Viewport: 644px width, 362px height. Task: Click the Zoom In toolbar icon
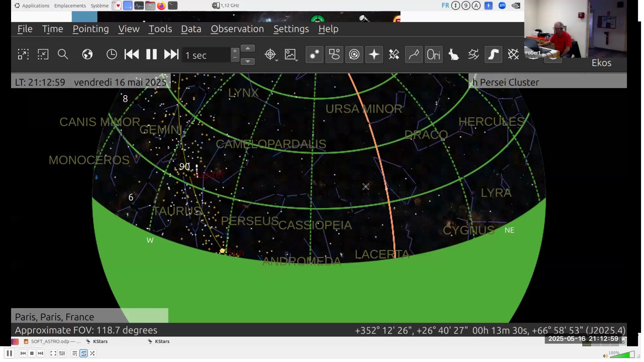[23, 54]
